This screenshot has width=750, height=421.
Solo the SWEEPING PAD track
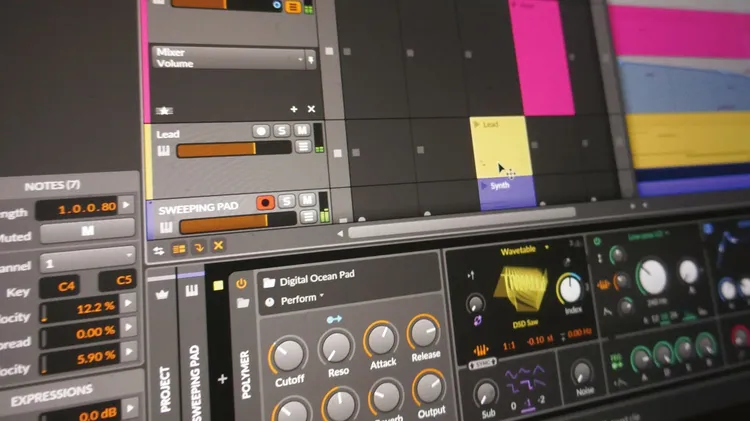(287, 201)
